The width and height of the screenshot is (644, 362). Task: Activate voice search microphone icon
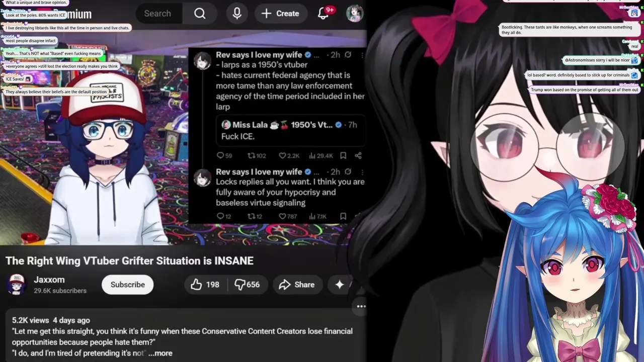pyautogui.click(x=237, y=14)
